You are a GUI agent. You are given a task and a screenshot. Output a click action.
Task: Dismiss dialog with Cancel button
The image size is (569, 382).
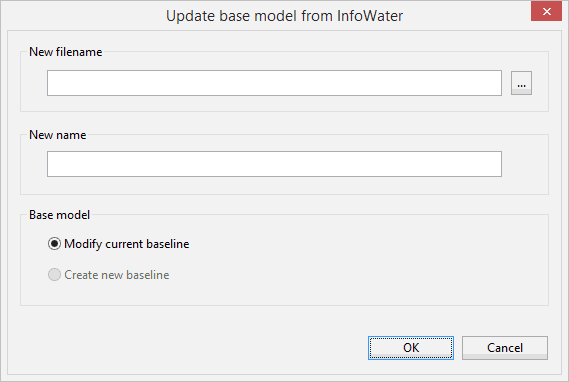pyautogui.click(x=505, y=348)
